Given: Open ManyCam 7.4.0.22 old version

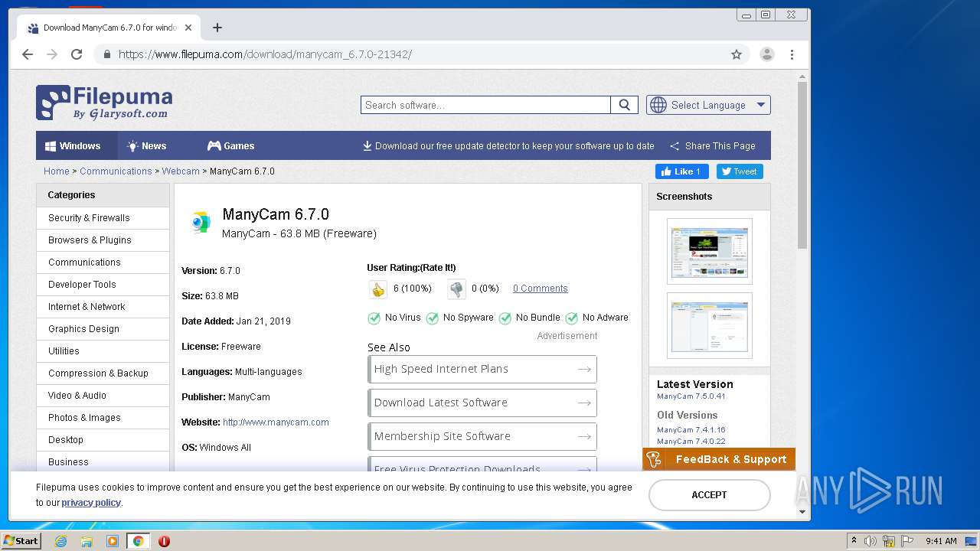Looking at the screenshot, I should point(691,442).
